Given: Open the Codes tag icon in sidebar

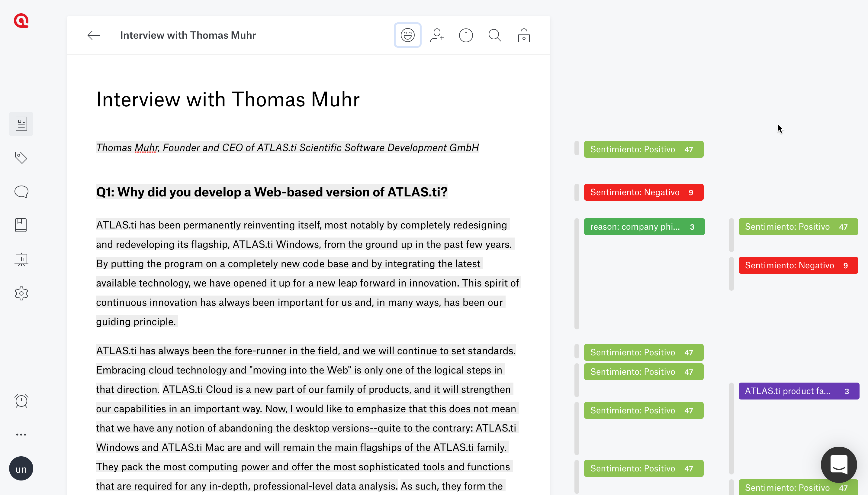Looking at the screenshot, I should pos(21,157).
